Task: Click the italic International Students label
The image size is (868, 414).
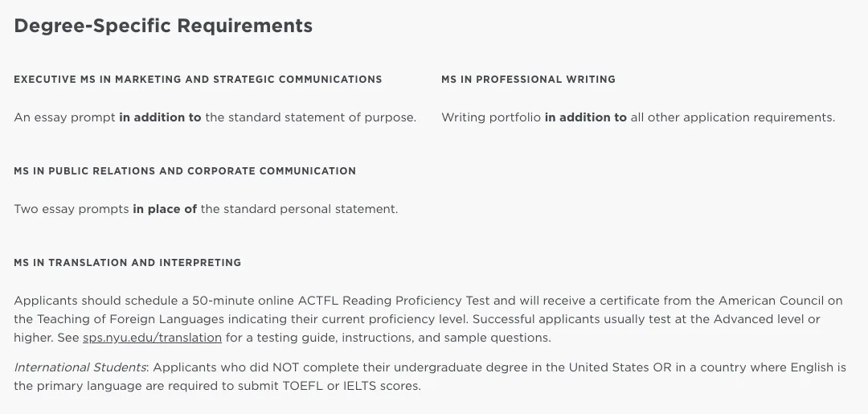Action: pos(80,367)
